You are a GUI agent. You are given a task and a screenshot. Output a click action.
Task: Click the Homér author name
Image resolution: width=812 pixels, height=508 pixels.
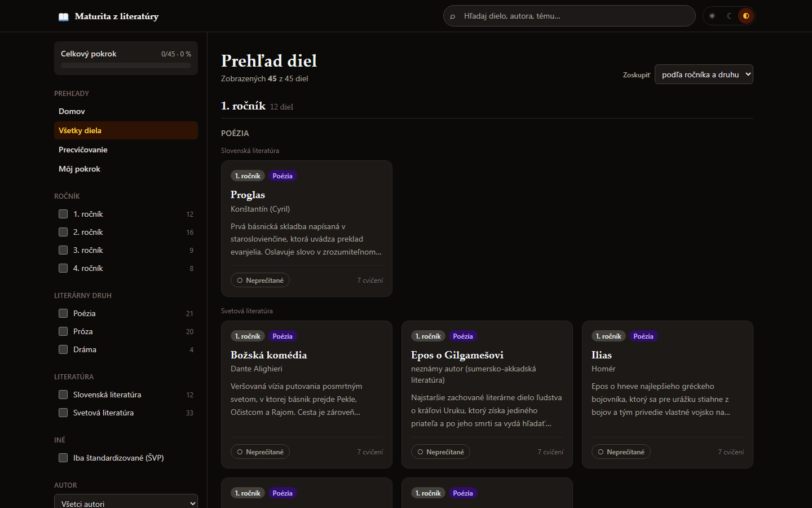point(603,369)
